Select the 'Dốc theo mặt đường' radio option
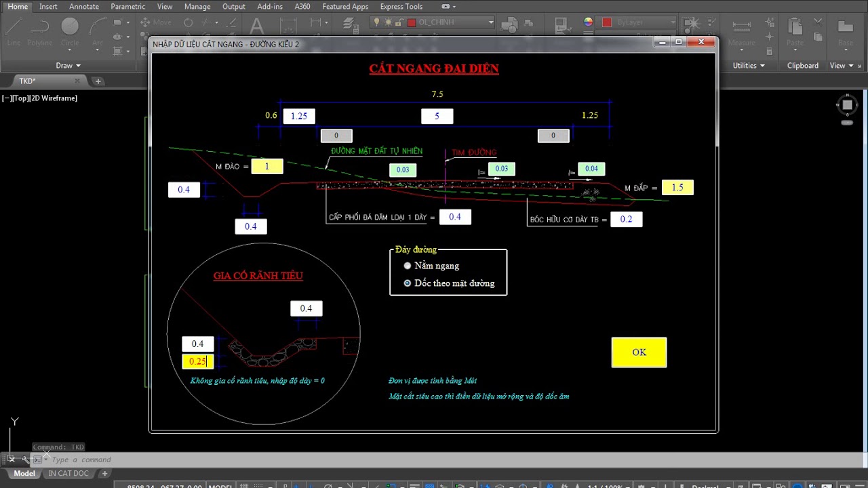Screen dimensions: 868x488 pos(408,283)
